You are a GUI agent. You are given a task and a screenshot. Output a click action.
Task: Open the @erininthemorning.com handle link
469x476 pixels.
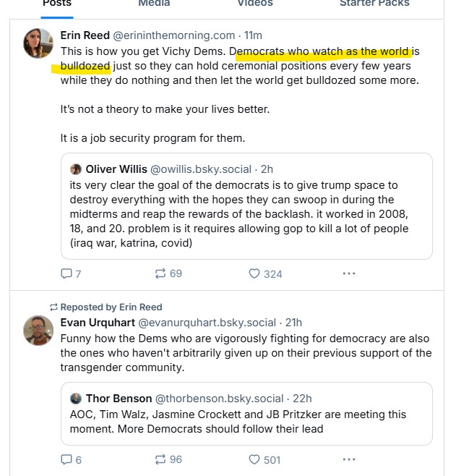[184, 35]
